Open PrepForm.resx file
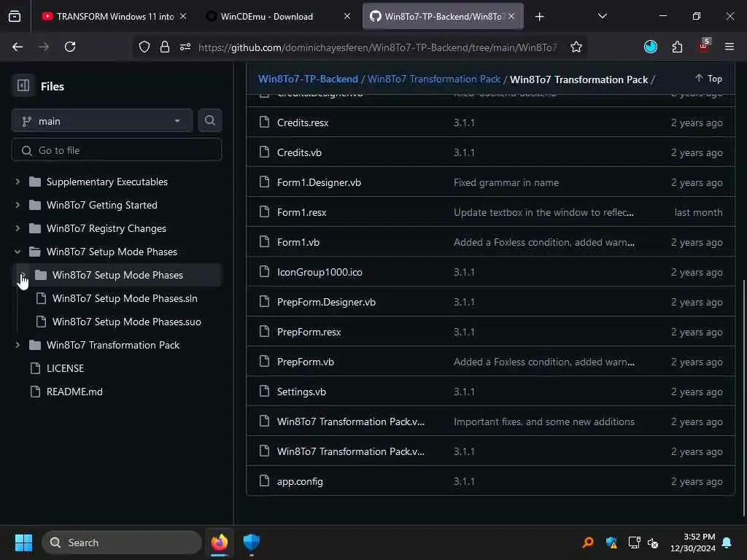Screen dimensions: 747x560 (309, 332)
